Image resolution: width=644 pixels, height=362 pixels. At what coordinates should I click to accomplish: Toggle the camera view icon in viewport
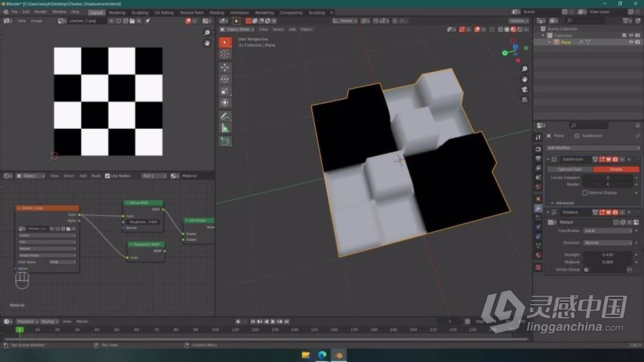click(524, 89)
